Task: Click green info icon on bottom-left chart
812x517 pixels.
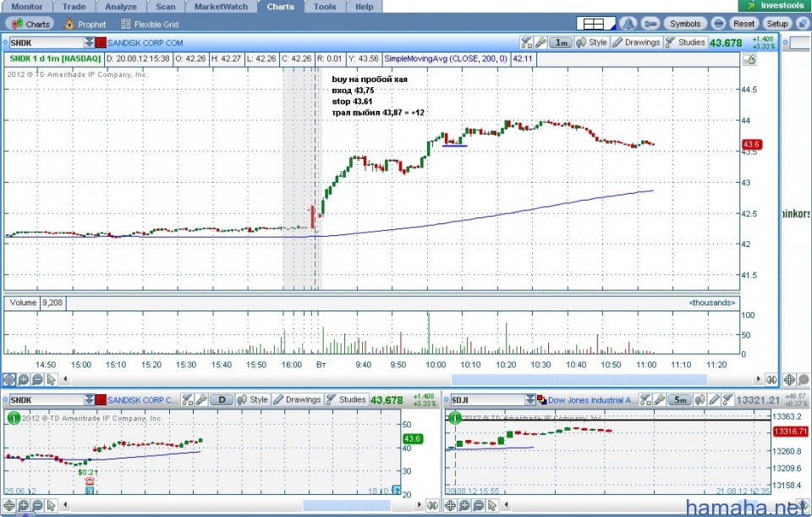Action: 14,417
